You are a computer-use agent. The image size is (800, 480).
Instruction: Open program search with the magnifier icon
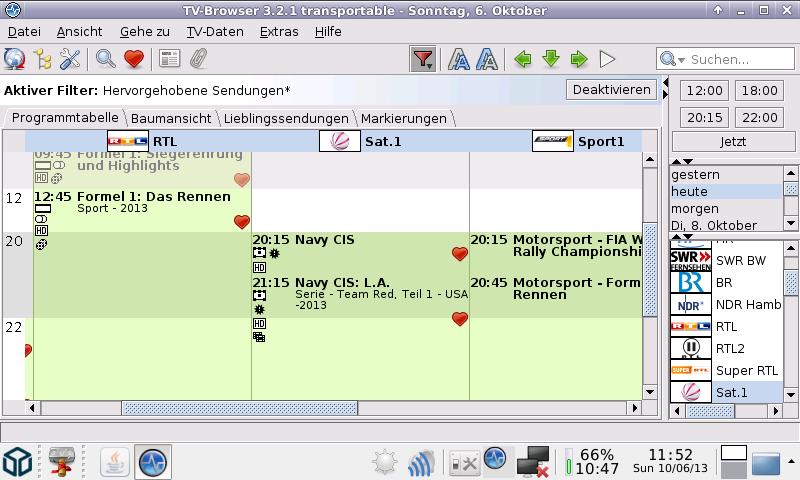point(105,59)
